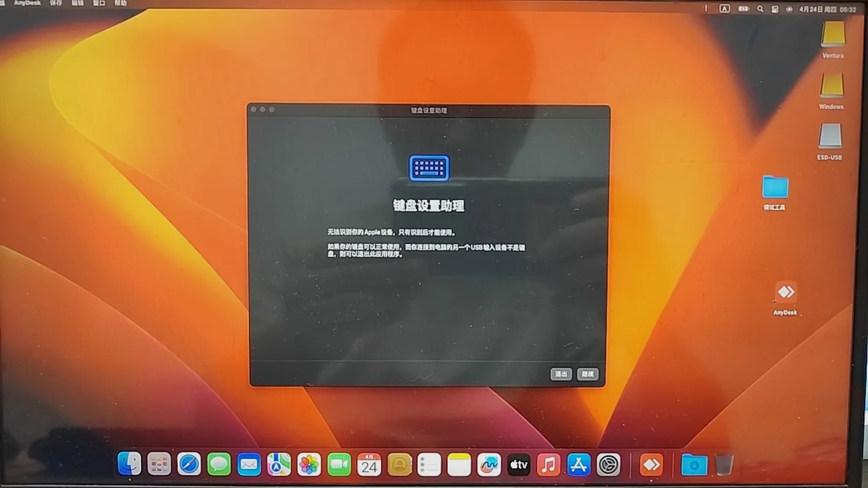Open System Settings from the Dock

tap(608, 464)
